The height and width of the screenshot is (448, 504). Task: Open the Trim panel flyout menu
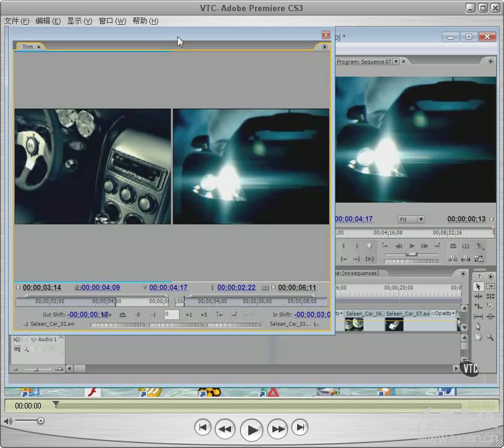(x=324, y=46)
